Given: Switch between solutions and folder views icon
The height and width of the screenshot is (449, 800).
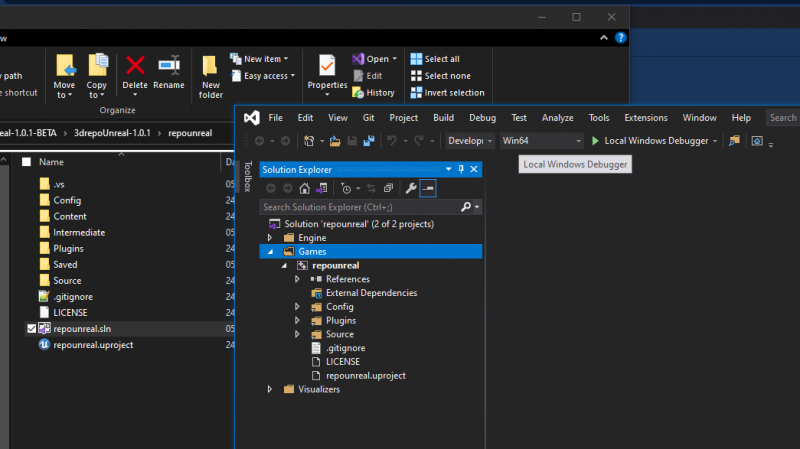Looking at the screenshot, I should [321, 188].
